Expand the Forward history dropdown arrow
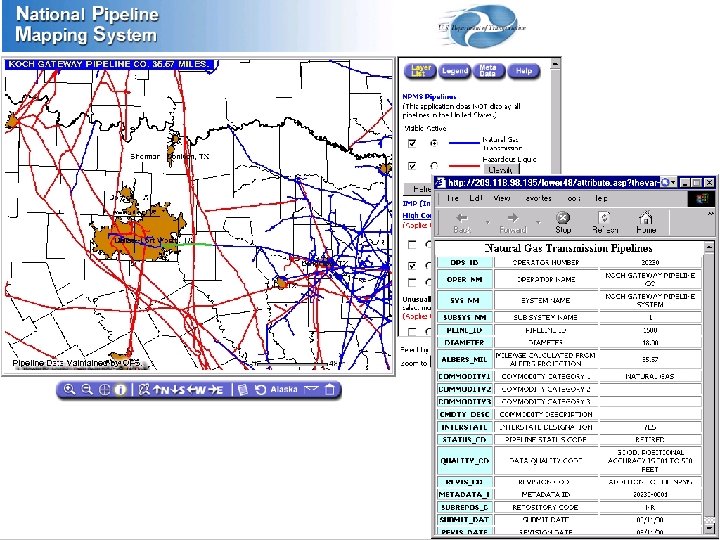720x540 pixels. tap(539, 223)
